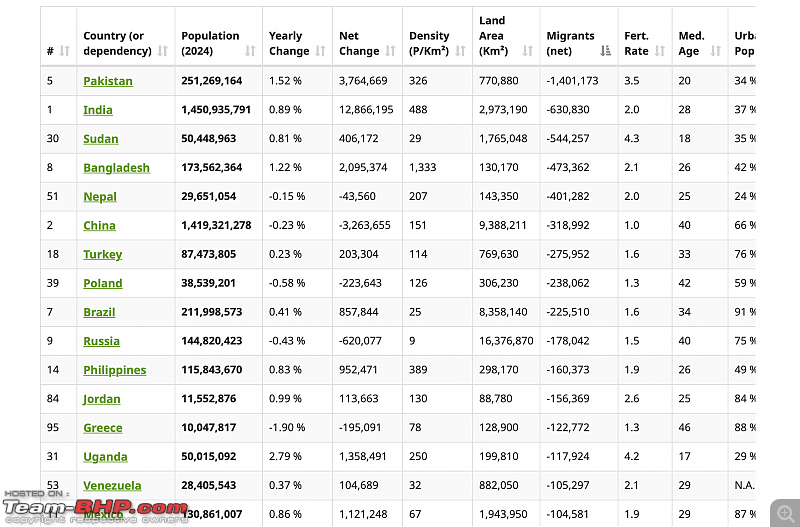The height and width of the screenshot is (527, 800).
Task: Open the Uganda country link
Action: 105,457
